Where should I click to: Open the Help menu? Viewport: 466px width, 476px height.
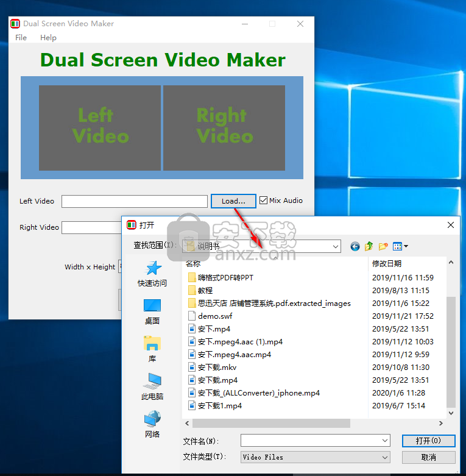[x=49, y=37]
